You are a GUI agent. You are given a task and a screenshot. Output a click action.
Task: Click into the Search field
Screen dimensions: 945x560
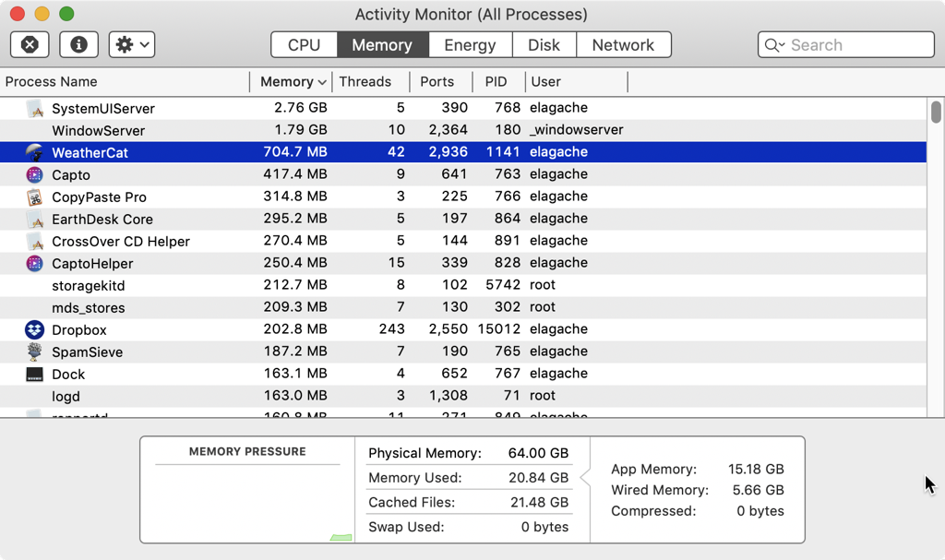(x=846, y=44)
